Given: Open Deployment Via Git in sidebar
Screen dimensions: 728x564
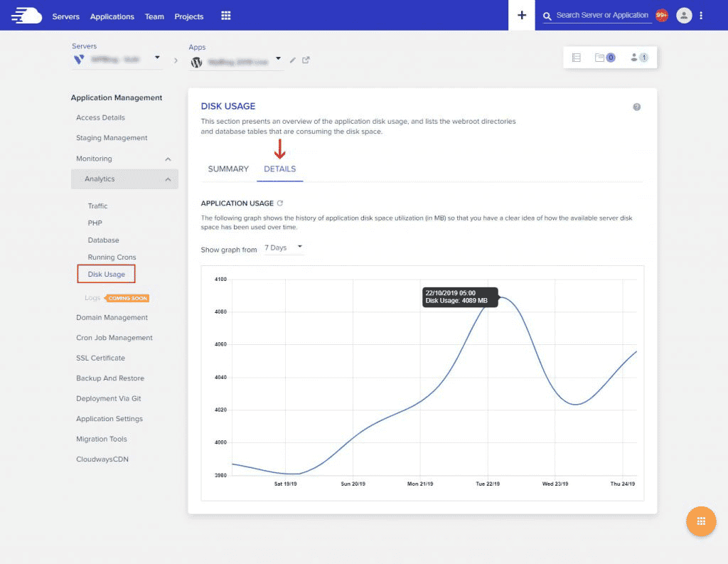Looking at the screenshot, I should tap(108, 398).
